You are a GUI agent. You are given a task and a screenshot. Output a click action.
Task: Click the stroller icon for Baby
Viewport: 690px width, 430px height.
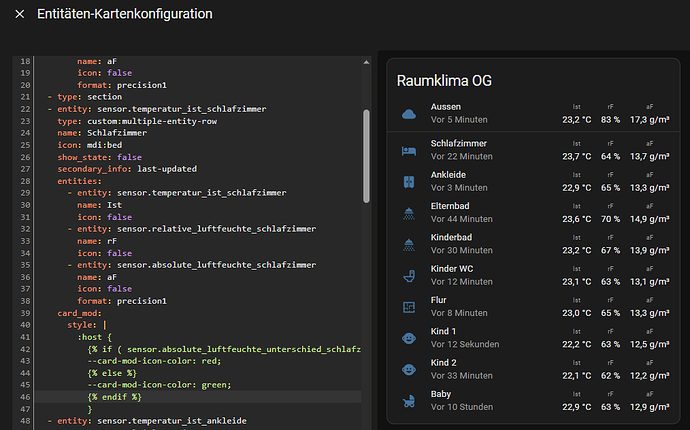point(408,400)
